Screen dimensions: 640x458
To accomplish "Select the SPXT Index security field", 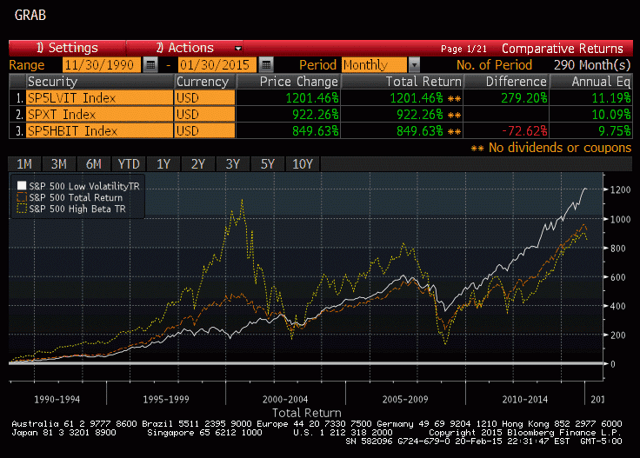I will pyautogui.click(x=100, y=114).
